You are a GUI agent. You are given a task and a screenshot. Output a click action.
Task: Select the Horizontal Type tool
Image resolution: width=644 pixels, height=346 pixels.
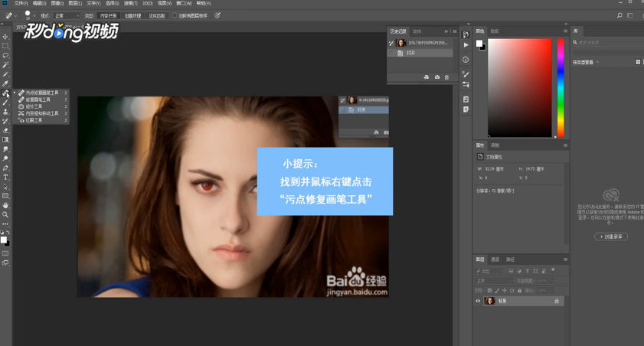5,178
